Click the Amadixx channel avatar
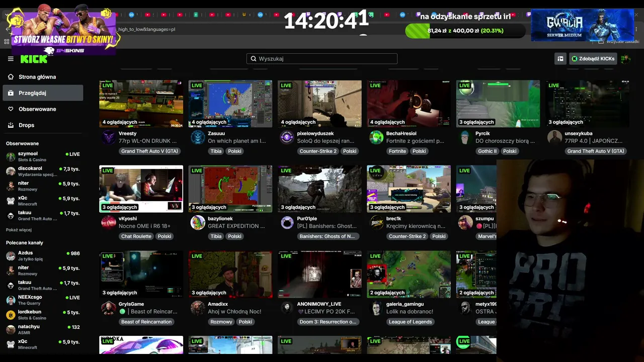Viewport: 644px width, 362px height. [198, 308]
